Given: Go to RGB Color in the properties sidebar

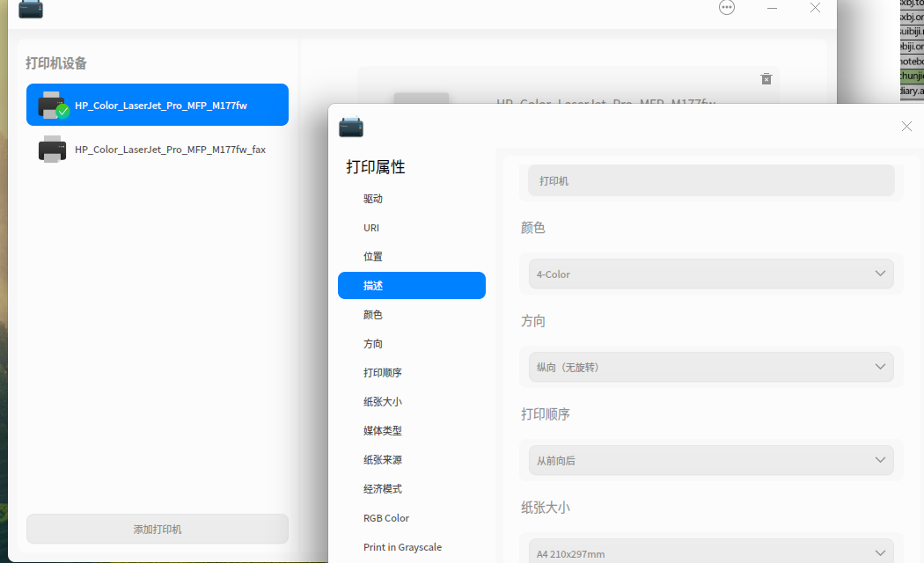Looking at the screenshot, I should [411, 517].
